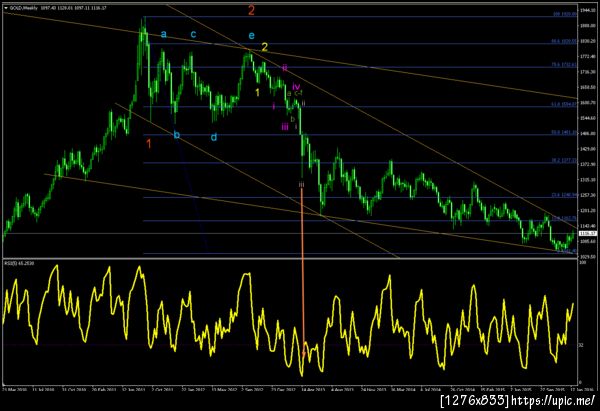Viewport: 600px width, 411px height.
Task: Select the orange wave label "1" near lower channel
Action: [x=149, y=144]
